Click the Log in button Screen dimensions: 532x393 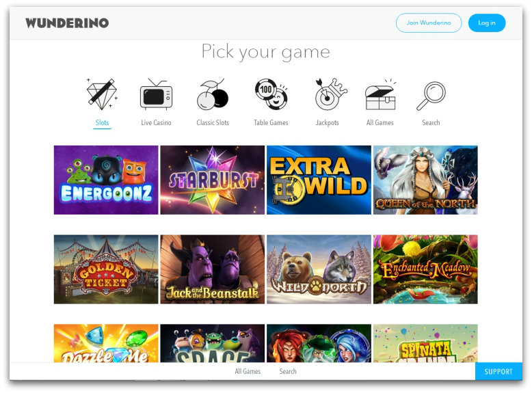(487, 23)
